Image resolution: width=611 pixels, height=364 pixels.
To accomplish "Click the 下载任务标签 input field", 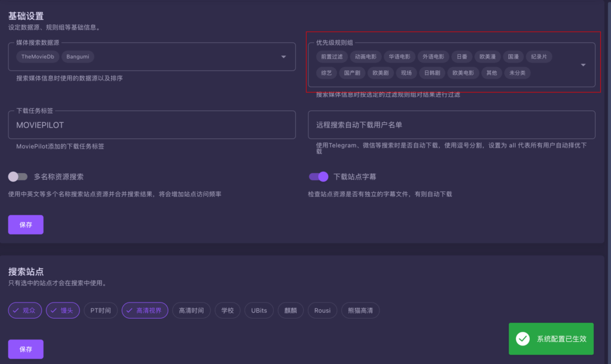I will click(152, 125).
